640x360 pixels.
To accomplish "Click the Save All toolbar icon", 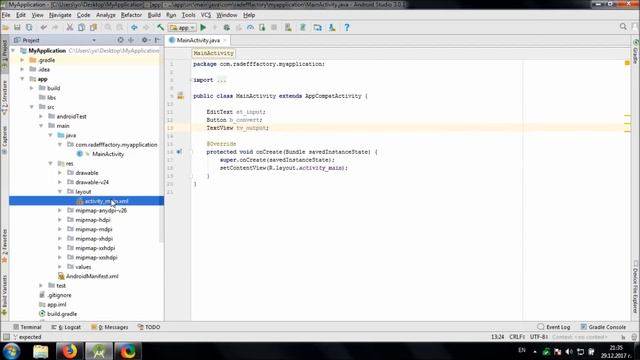I will point(17,27).
